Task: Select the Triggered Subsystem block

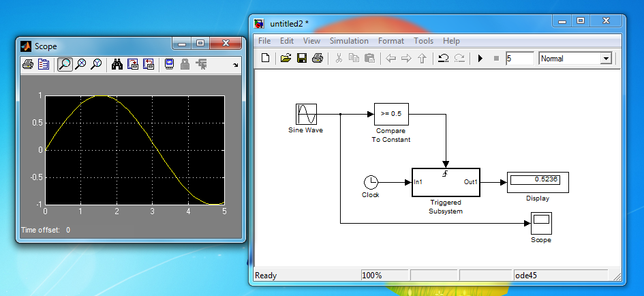Action: point(446,182)
